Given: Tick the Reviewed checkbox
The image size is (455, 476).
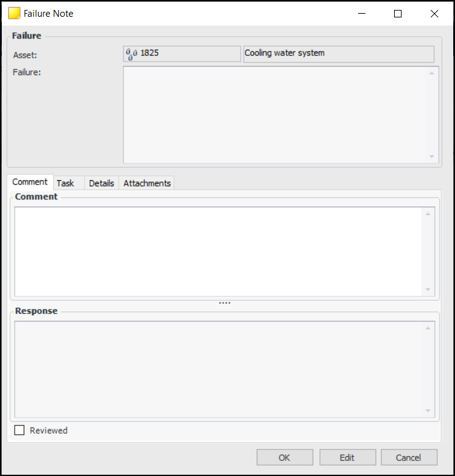Looking at the screenshot, I should 19,430.
